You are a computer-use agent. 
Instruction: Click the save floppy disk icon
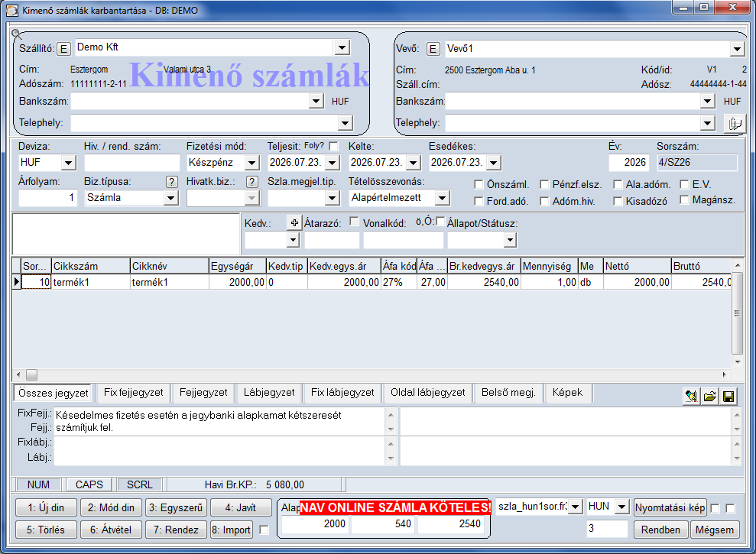click(x=728, y=397)
